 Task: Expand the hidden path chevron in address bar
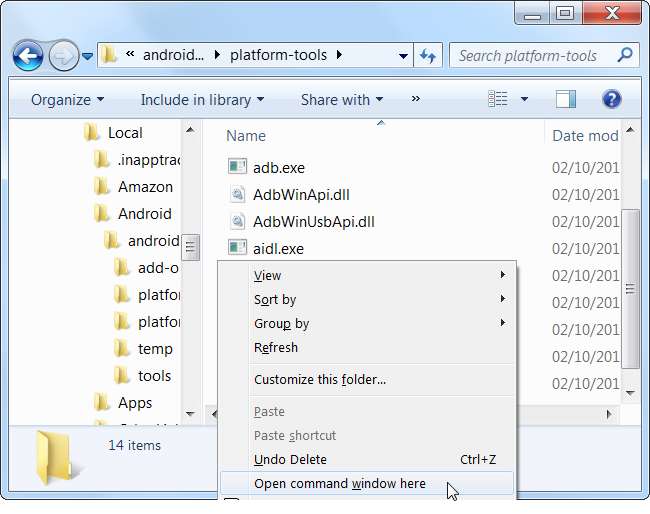click(130, 54)
